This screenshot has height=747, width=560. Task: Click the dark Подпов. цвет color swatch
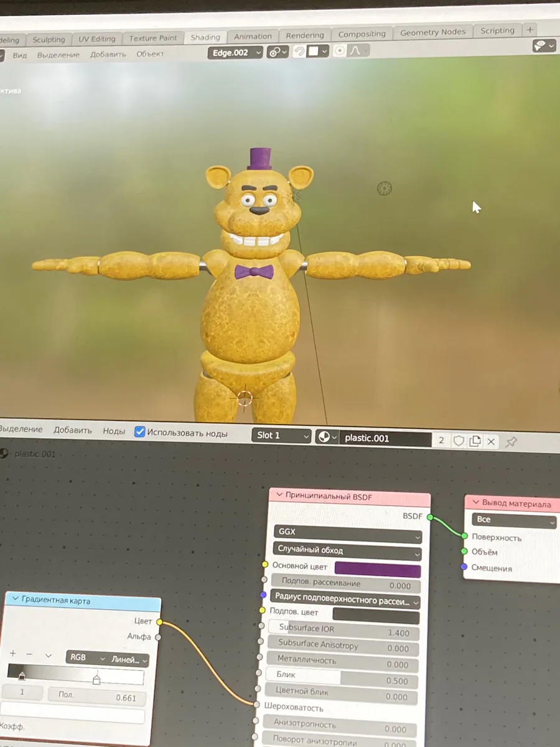tap(376, 616)
